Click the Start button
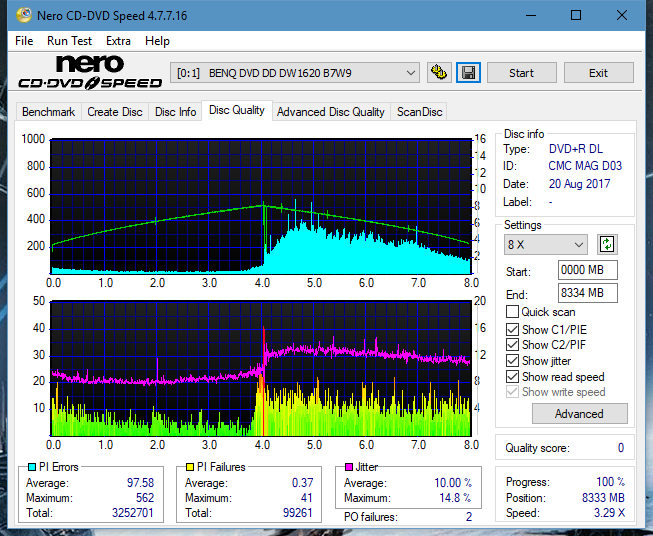This screenshot has height=536, width=653. (x=521, y=73)
